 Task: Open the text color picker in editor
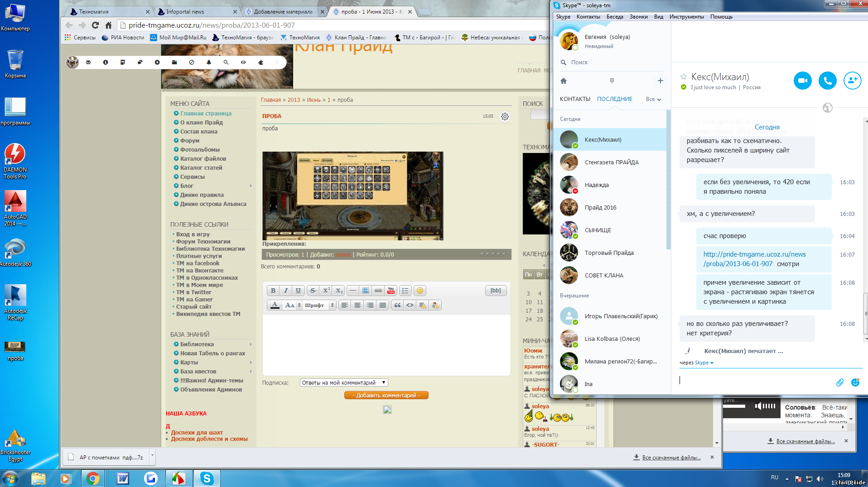(275, 305)
